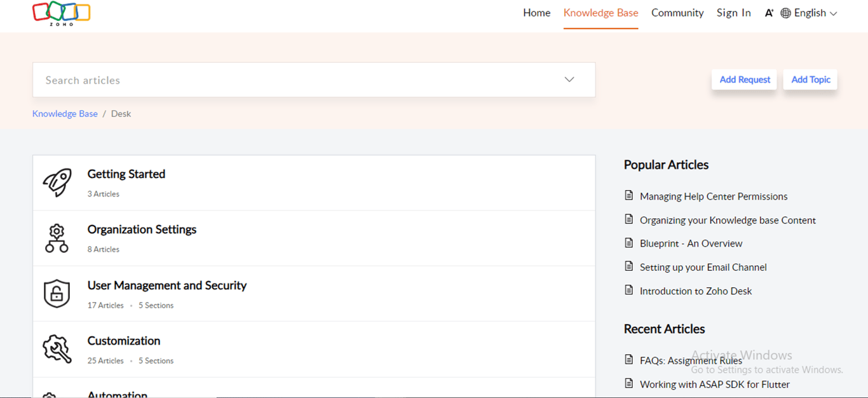Click the Add Request button
The width and height of the screenshot is (868, 398).
744,79
